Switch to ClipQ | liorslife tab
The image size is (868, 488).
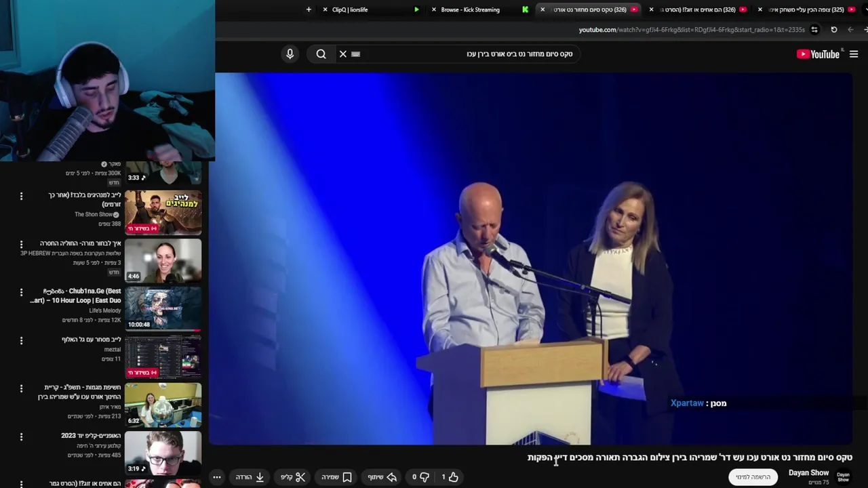pyautogui.click(x=371, y=9)
